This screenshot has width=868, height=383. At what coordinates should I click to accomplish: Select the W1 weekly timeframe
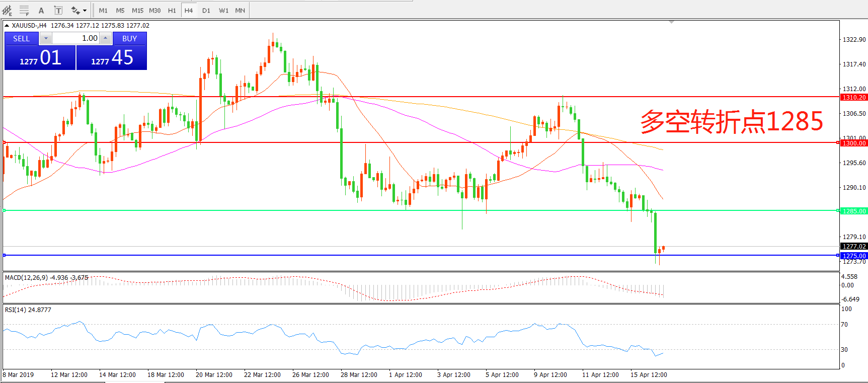click(223, 10)
